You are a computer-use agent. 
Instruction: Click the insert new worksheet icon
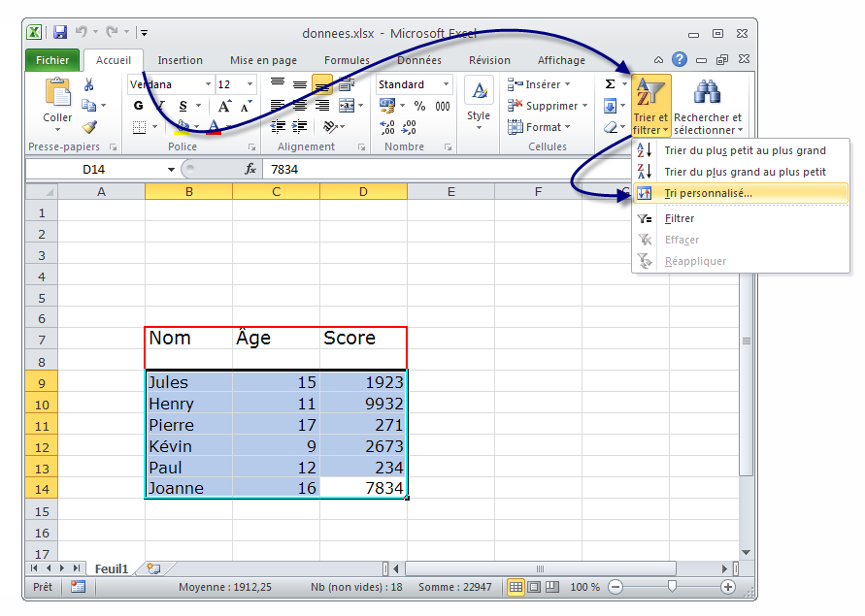(x=152, y=568)
